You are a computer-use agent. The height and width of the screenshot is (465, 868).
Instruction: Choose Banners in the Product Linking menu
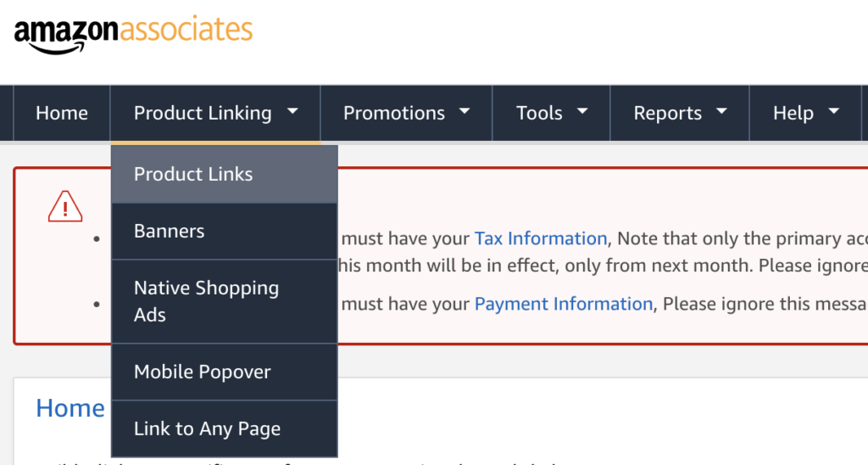224,231
